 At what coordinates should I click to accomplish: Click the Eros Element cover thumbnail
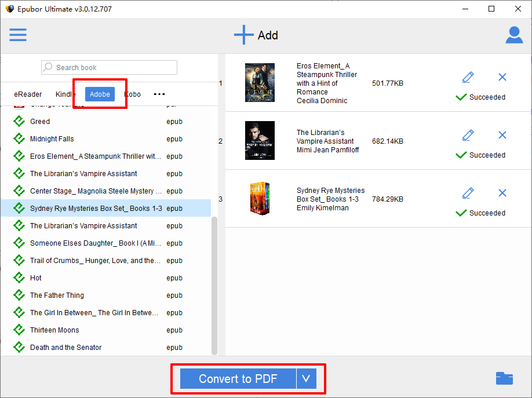260,82
